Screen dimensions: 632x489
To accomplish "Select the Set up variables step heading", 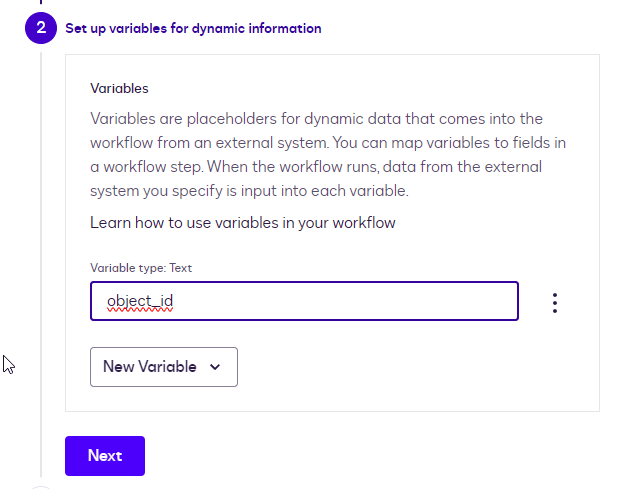I will 193,28.
